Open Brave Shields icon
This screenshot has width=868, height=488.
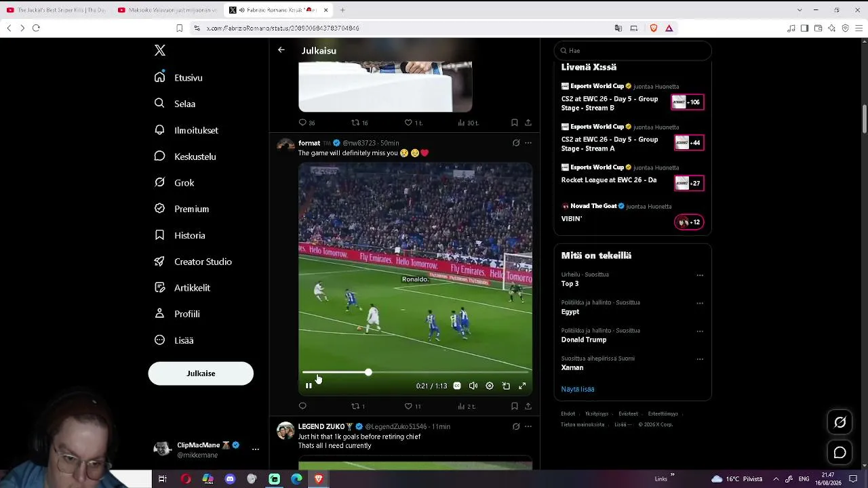[654, 28]
